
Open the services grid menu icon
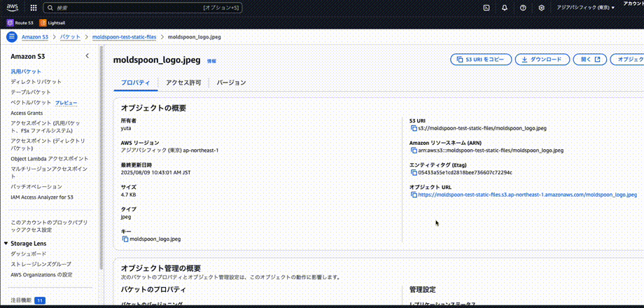(34, 8)
